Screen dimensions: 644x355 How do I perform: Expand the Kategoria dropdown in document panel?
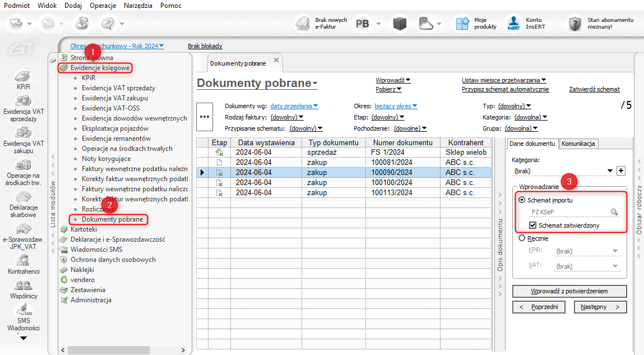(x=610, y=171)
